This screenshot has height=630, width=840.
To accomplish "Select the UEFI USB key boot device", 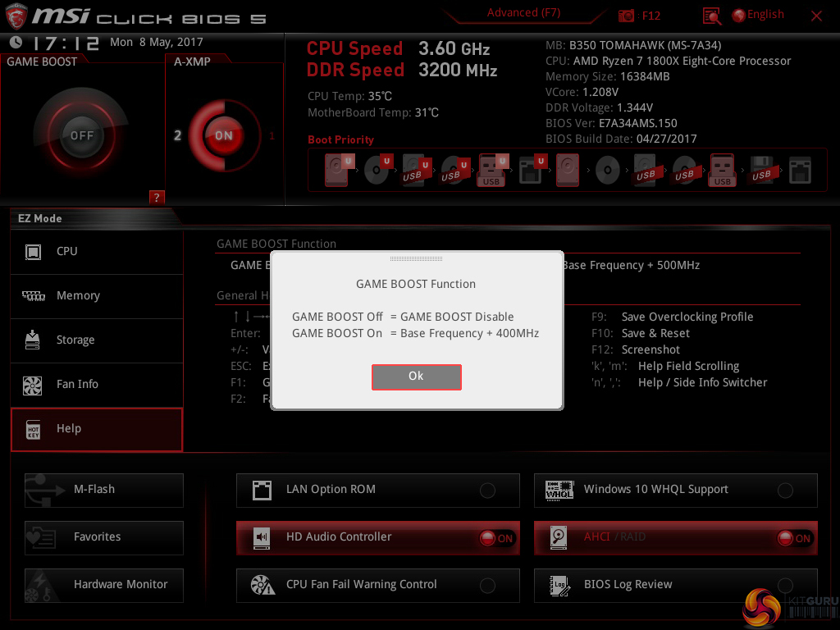I will point(492,170).
